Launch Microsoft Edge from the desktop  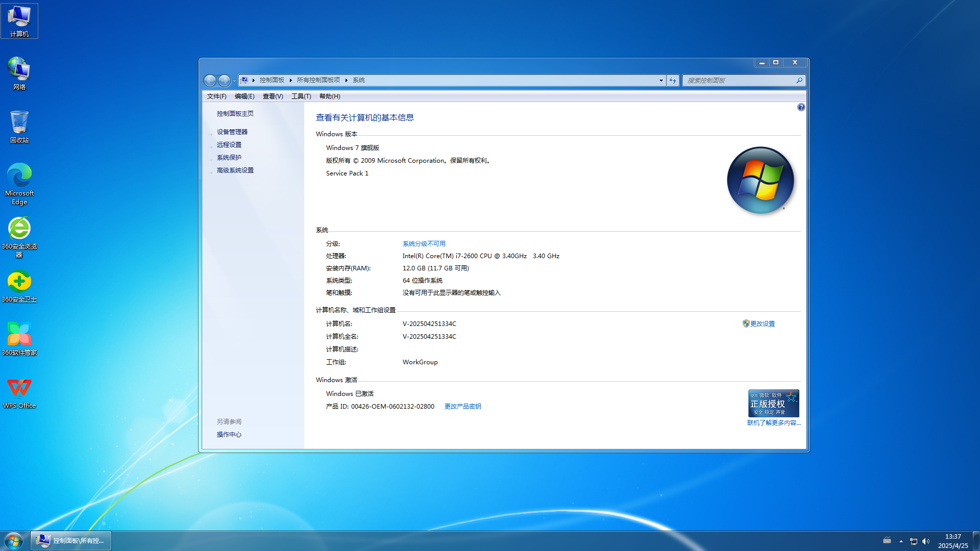point(19,176)
